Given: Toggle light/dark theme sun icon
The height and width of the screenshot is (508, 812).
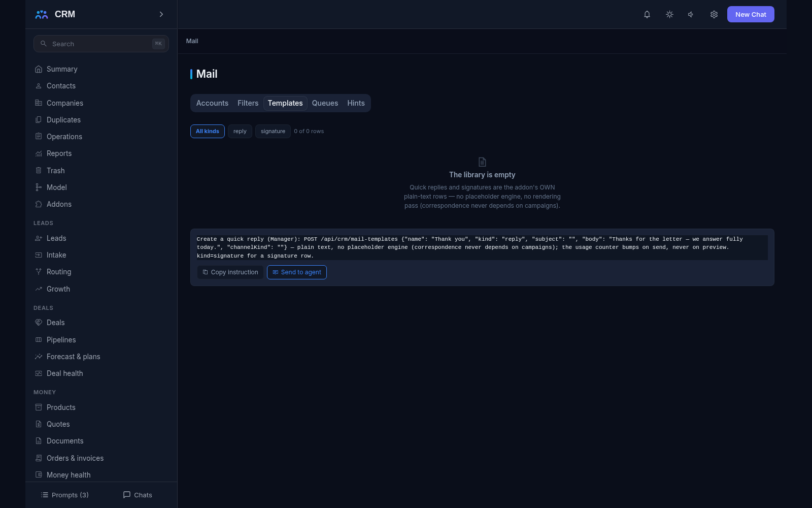Looking at the screenshot, I should click(x=669, y=14).
